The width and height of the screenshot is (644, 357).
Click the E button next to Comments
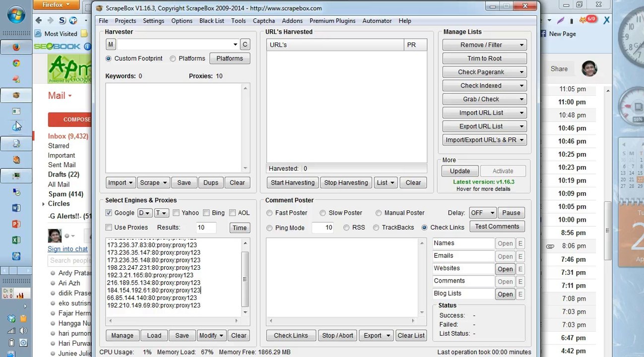[x=520, y=282]
